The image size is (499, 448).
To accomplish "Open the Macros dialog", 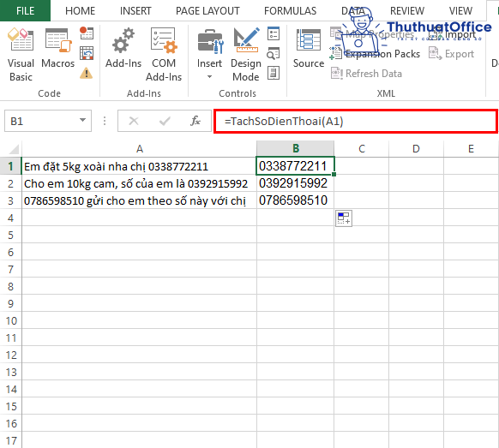I will pyautogui.click(x=57, y=48).
